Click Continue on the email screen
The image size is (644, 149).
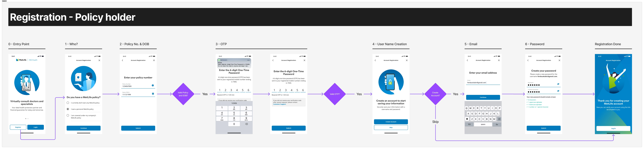483,97
